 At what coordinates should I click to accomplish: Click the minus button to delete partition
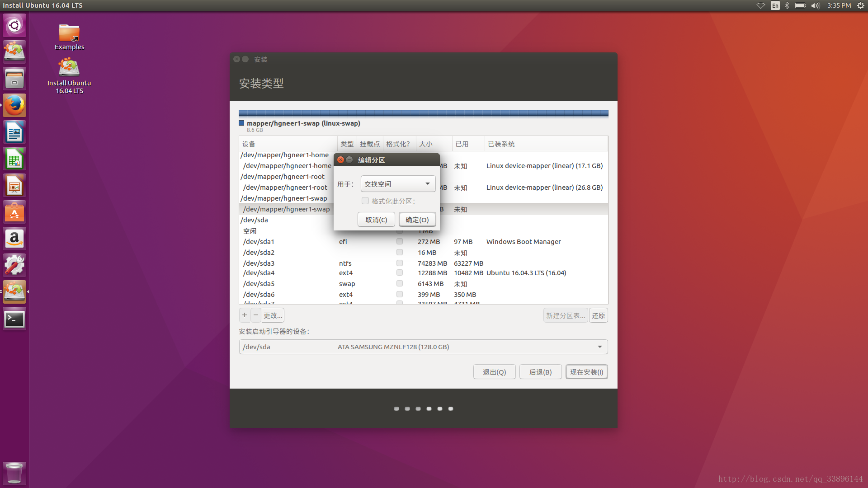click(x=256, y=315)
